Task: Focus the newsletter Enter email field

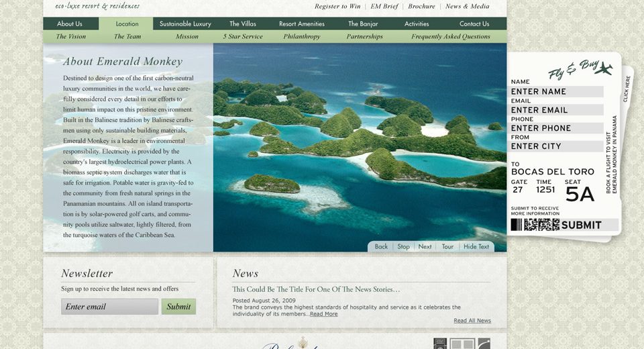Action: [x=109, y=307]
